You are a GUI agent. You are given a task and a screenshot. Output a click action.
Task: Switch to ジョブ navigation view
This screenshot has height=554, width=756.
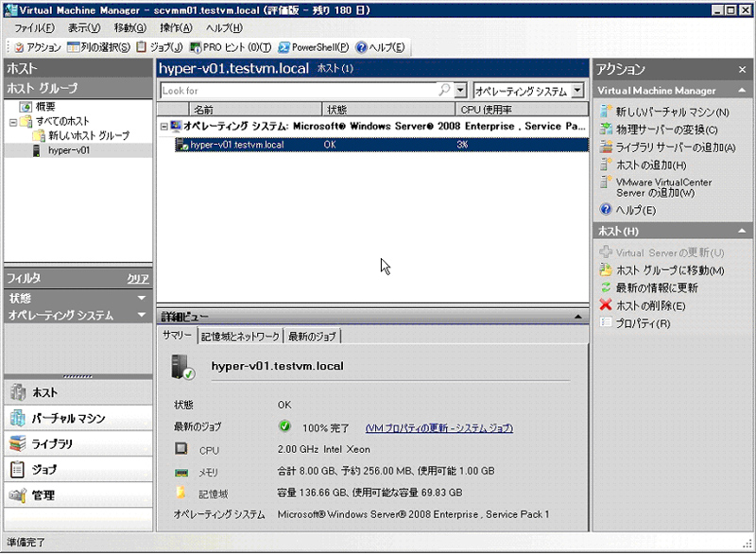point(78,469)
